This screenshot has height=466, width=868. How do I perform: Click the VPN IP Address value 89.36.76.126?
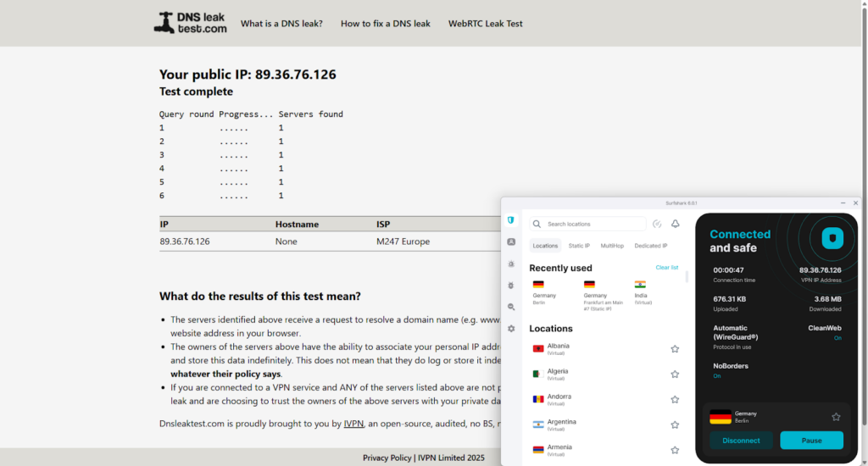click(820, 270)
